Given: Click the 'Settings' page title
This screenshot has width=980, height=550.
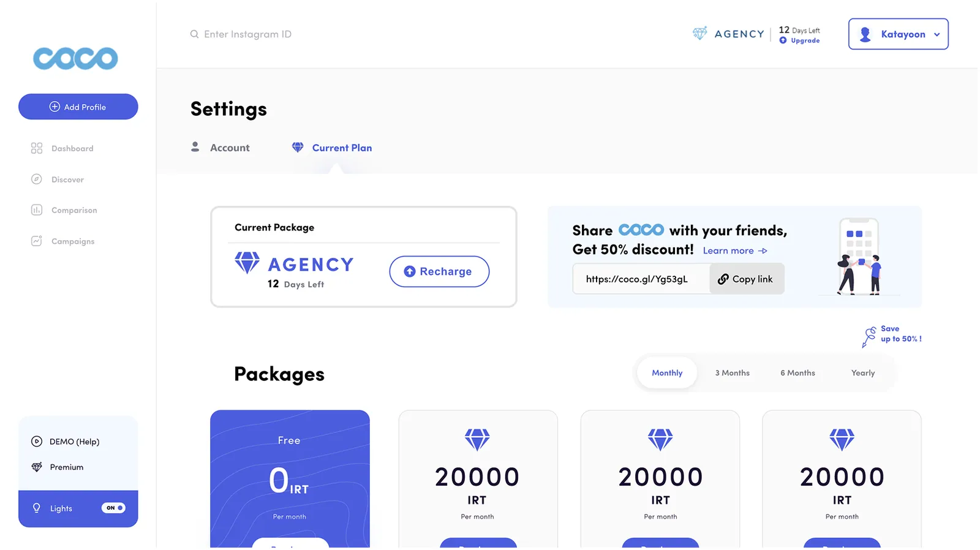Looking at the screenshot, I should click(228, 109).
